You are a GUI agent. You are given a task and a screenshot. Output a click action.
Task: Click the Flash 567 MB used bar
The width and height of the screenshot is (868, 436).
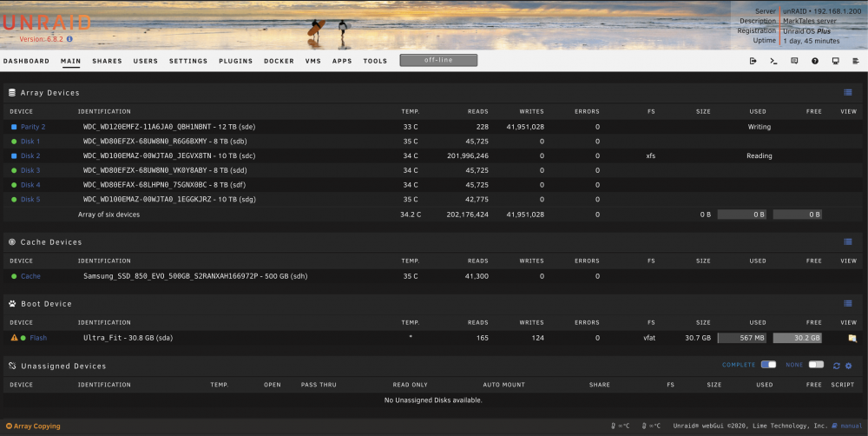[x=742, y=337]
